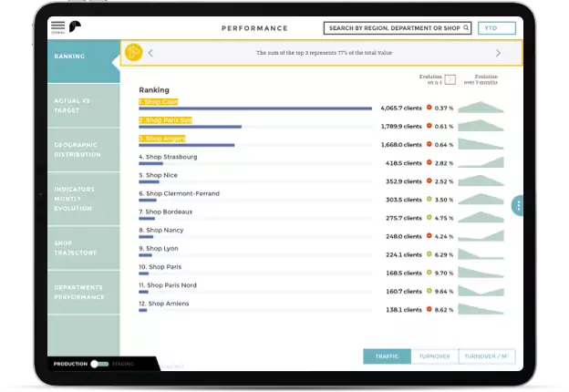Viewport: 569px width, 392px height.
Task: Click the top 3 insight sentence
Action: 324,53
